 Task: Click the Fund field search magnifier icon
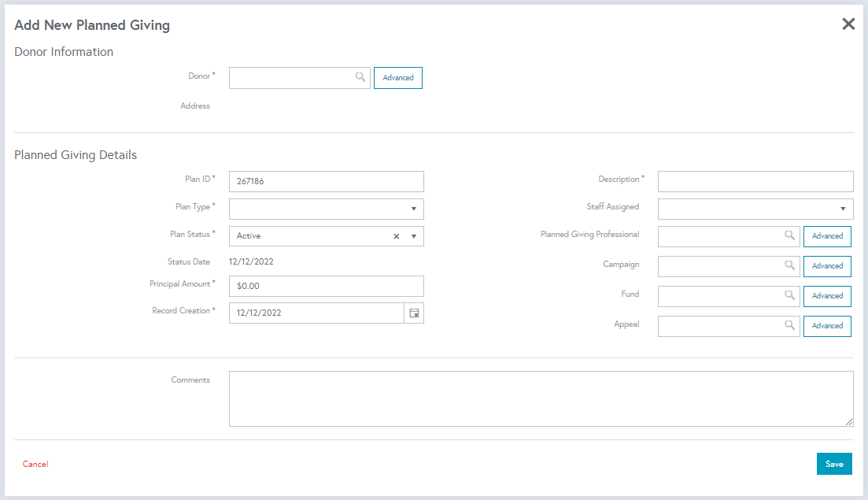pos(790,295)
